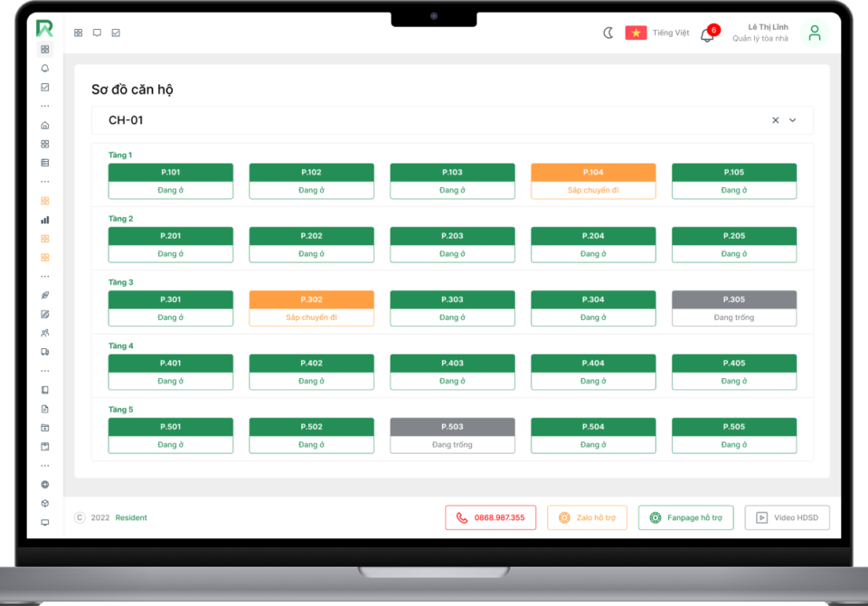Open the Video HDSD button
This screenshot has height=606, width=868.
787,517
